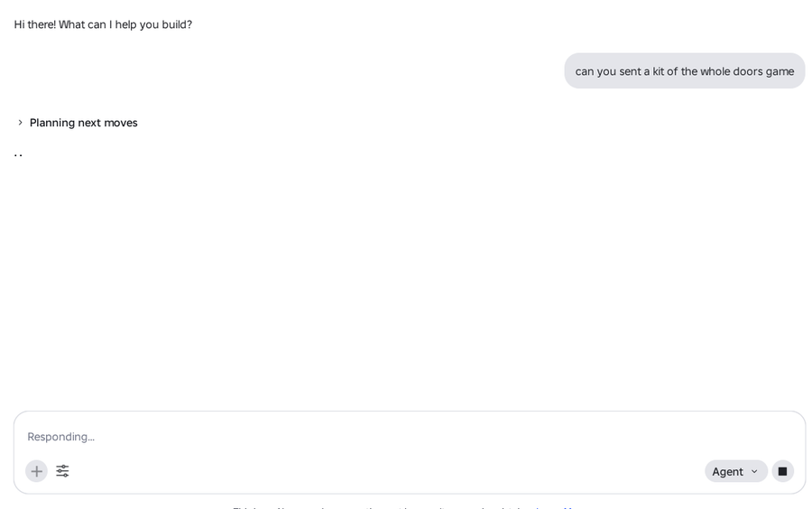Show the Planning next moves thinking details
Screen dimensions: 812x509
[77, 123]
